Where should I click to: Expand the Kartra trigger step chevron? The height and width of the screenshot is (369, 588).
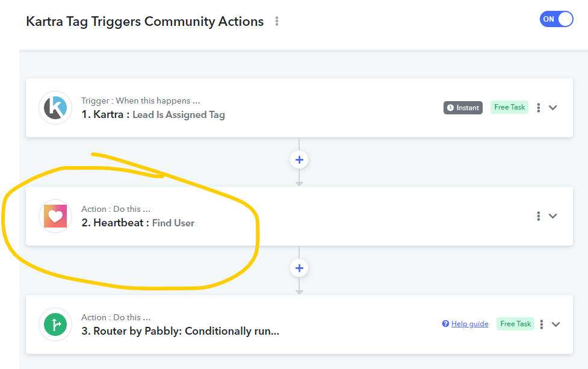(x=552, y=108)
